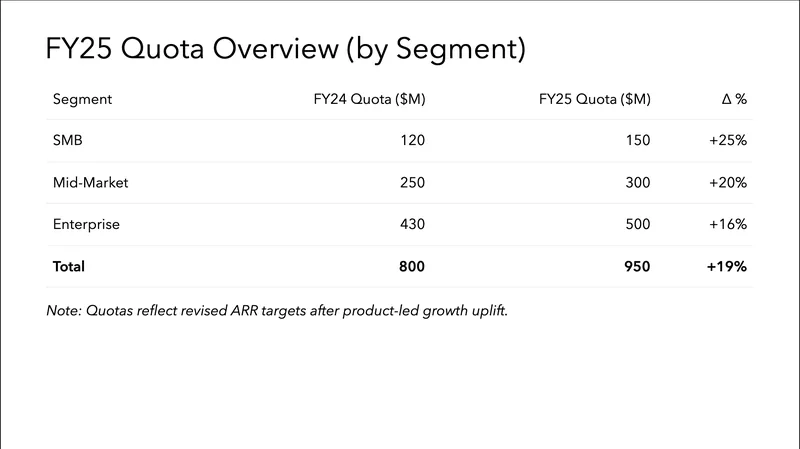
Task: Select the SMB FY24 quota value 120
Action: tap(412, 141)
